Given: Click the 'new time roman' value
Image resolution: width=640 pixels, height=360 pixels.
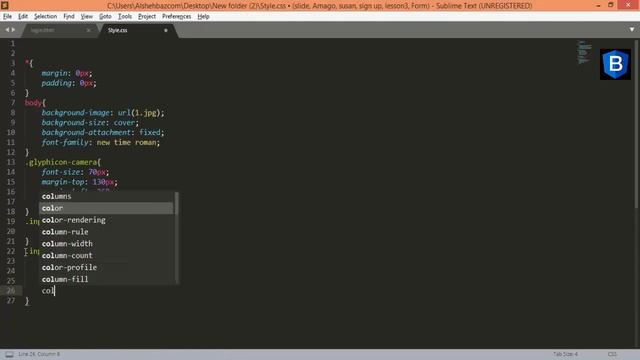Looking at the screenshot, I should point(127,142).
